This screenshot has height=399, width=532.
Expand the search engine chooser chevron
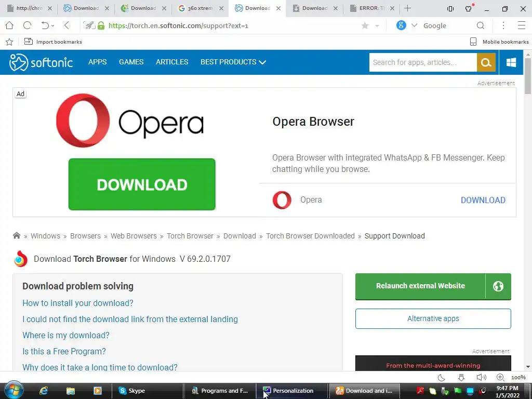414,25
